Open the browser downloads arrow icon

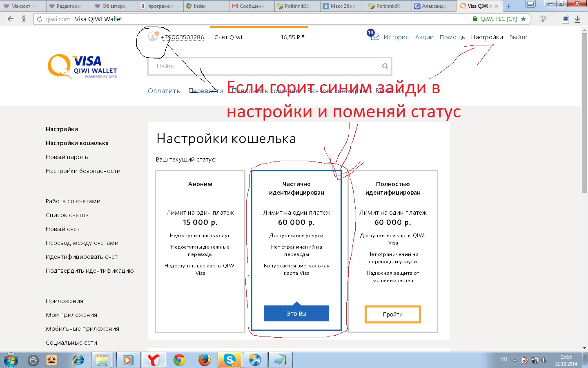(577, 19)
